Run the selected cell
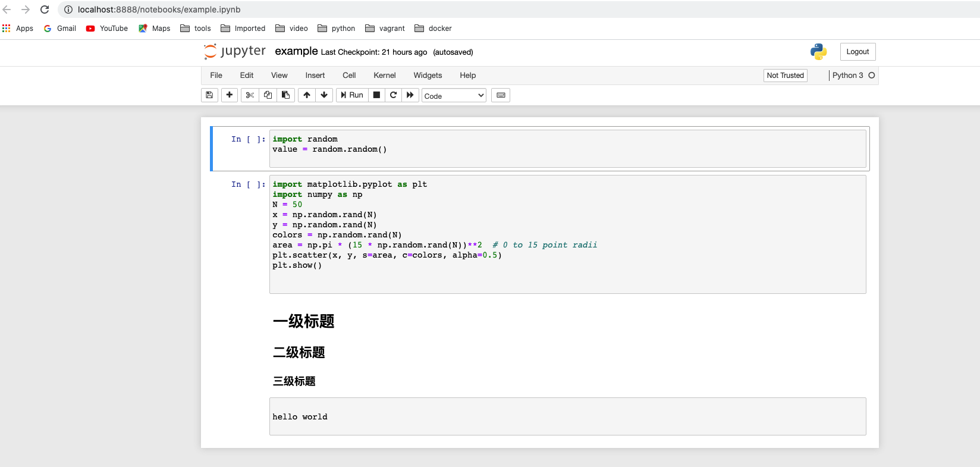Viewport: 980px width, 467px height. [x=352, y=95]
